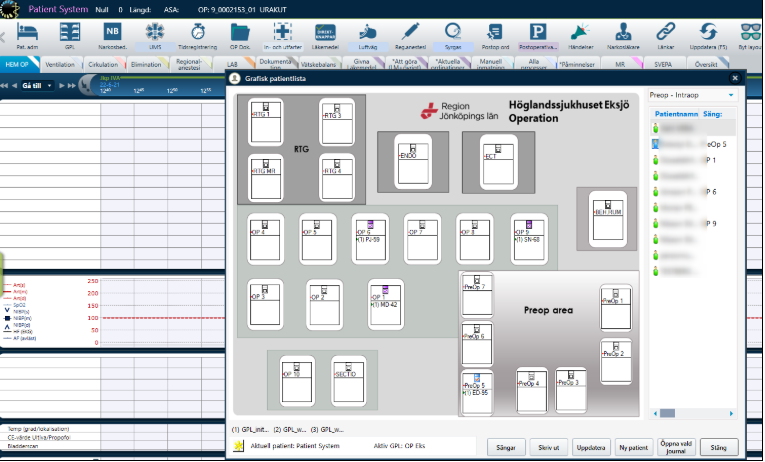Image resolution: width=765 pixels, height=462 pixels.
Task: Open the Pat. adm toolbar icon
Action: point(27,35)
